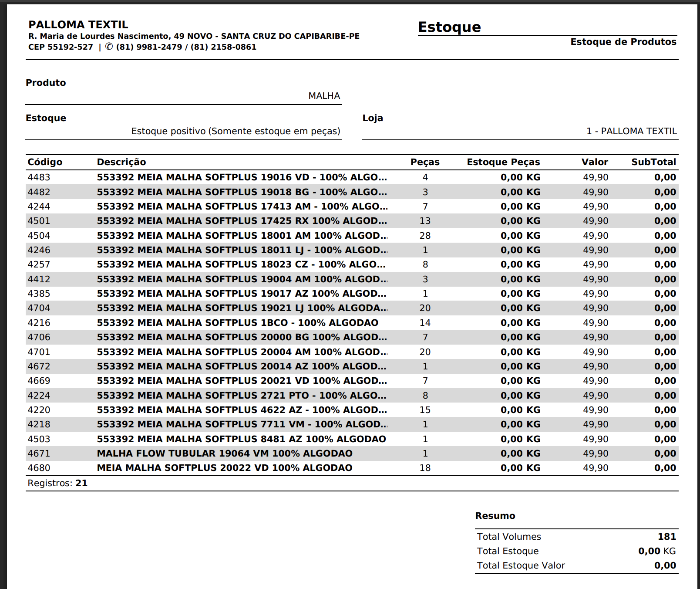Click the Estoque Peças column header
The width and height of the screenshot is (700, 589).
tap(503, 162)
